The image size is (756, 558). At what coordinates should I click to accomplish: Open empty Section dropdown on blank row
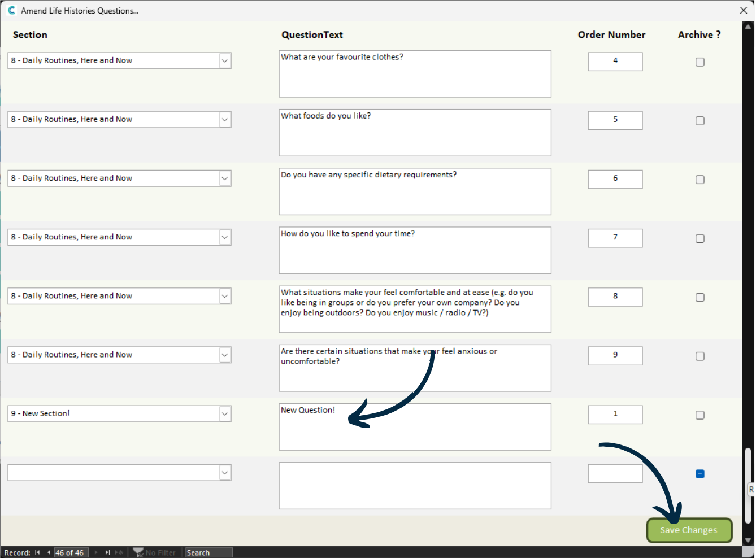tap(225, 473)
